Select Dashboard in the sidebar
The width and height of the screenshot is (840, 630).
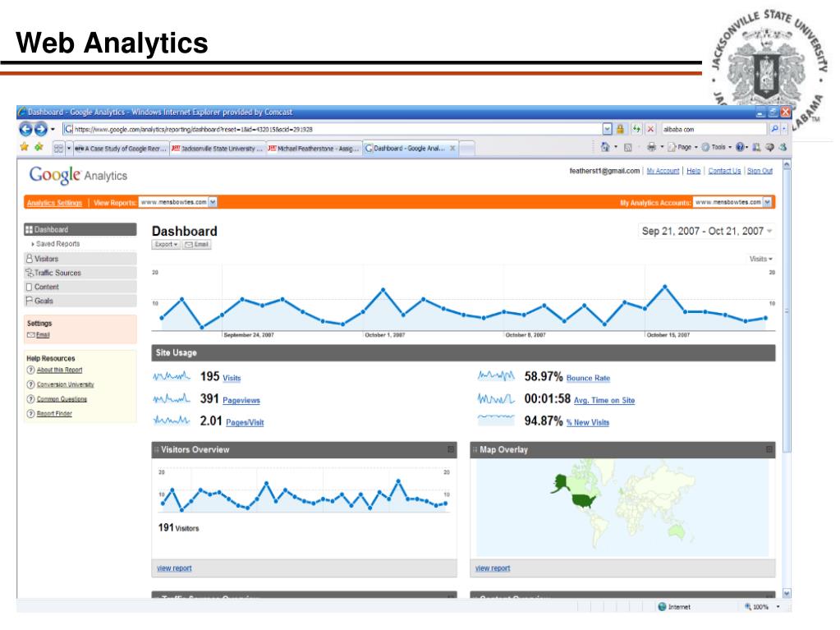[80, 229]
